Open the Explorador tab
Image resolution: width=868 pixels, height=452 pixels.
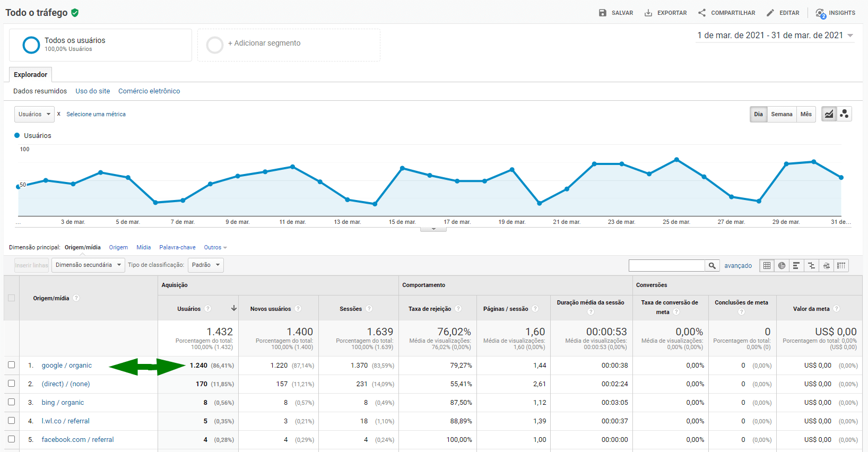[x=31, y=75]
